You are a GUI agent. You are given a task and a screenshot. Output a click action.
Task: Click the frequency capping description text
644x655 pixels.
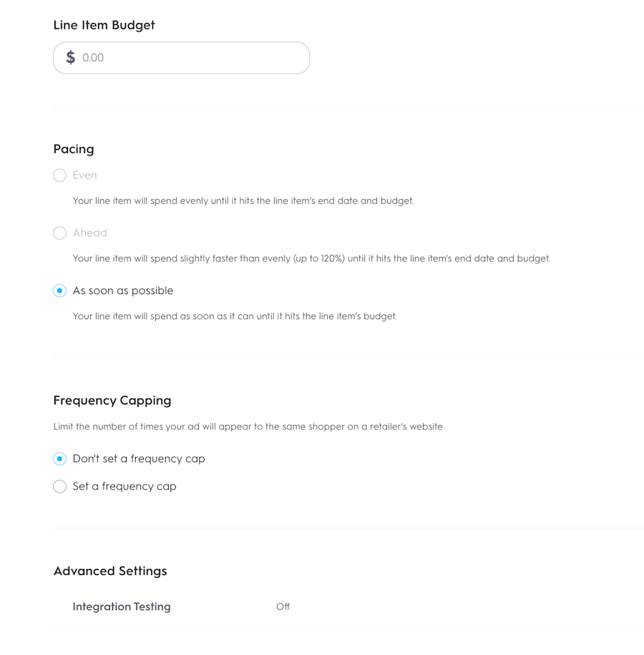coord(248,427)
